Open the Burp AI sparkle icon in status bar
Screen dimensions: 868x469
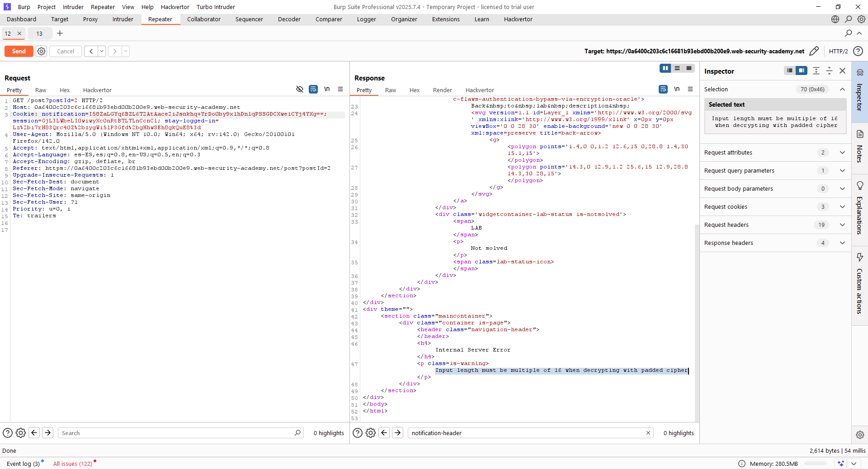(x=840, y=464)
